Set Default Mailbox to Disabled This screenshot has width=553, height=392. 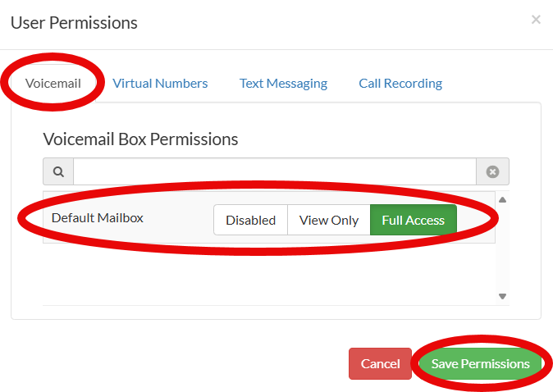pyautogui.click(x=250, y=220)
